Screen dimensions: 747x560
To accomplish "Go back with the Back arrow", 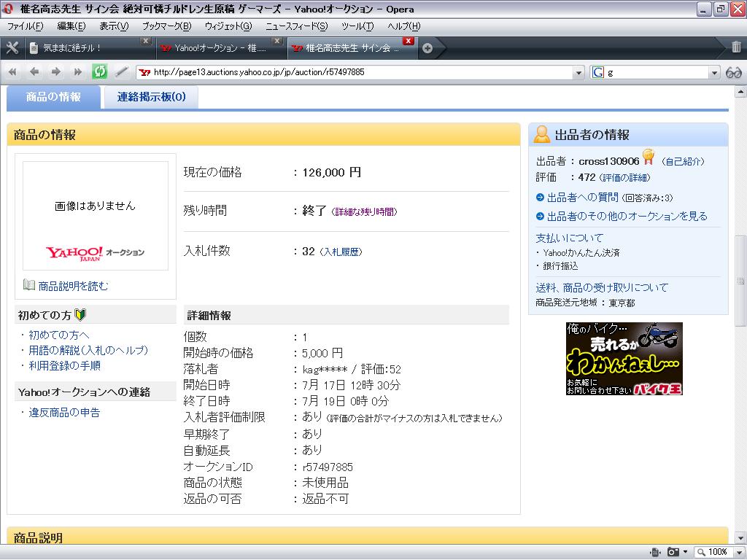I will coord(34,72).
